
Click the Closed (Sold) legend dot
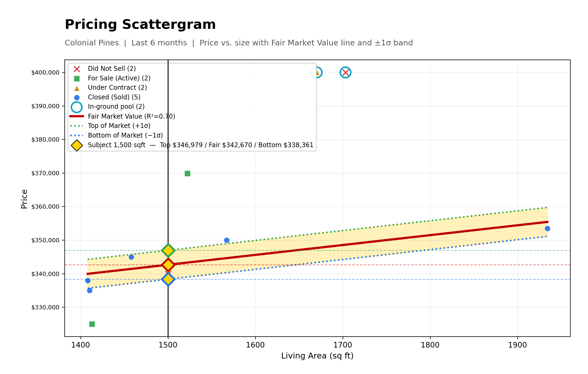tap(77, 98)
